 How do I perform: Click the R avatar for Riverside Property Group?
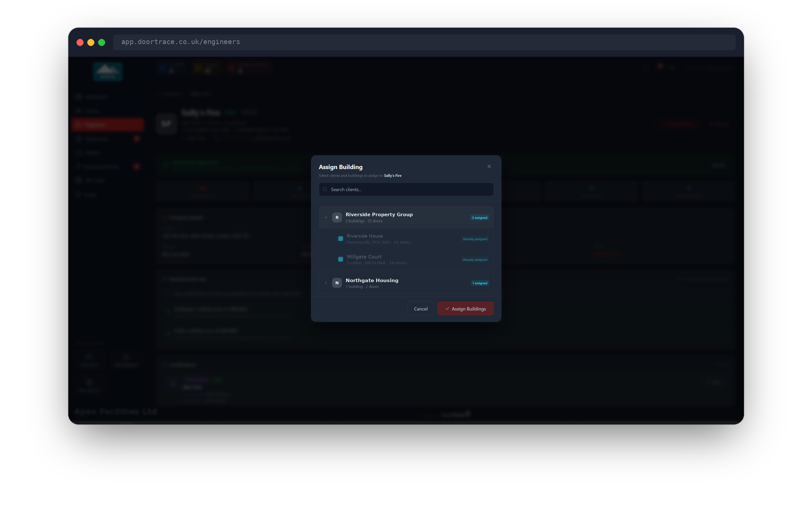337,217
